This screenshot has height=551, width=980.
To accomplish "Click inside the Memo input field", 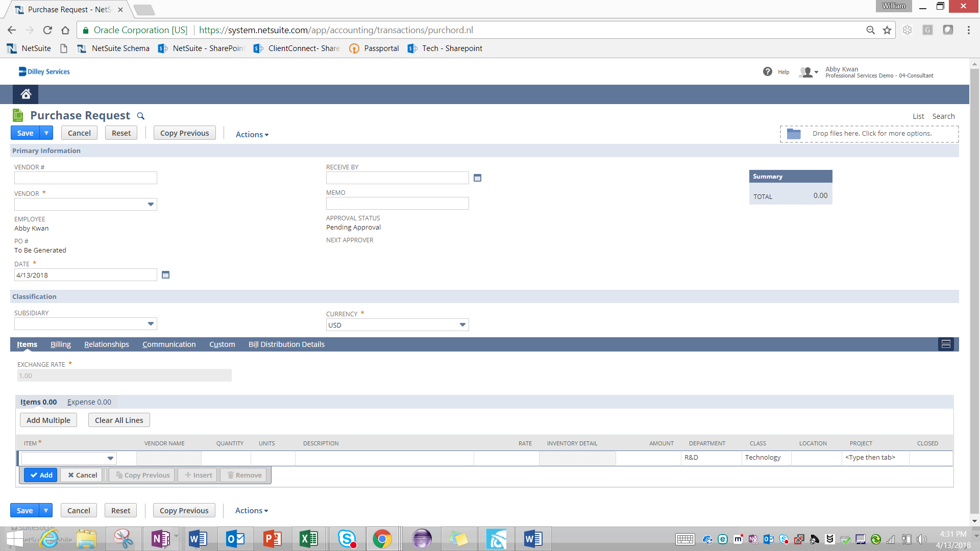I will click(x=397, y=203).
